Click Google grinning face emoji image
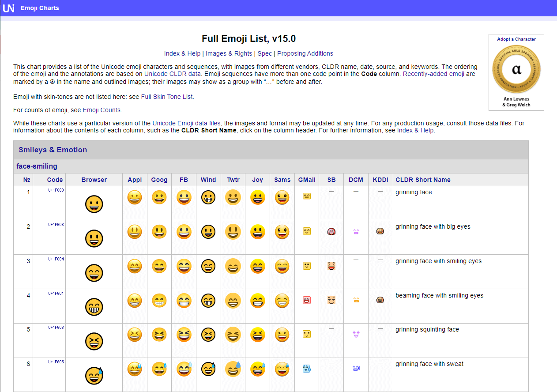 point(159,197)
